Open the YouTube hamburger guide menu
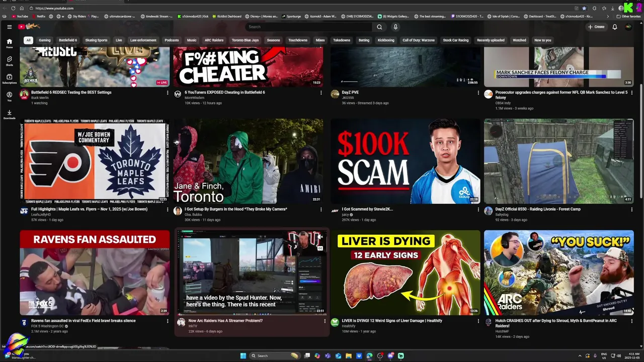The image size is (644, 362). pos(9,27)
